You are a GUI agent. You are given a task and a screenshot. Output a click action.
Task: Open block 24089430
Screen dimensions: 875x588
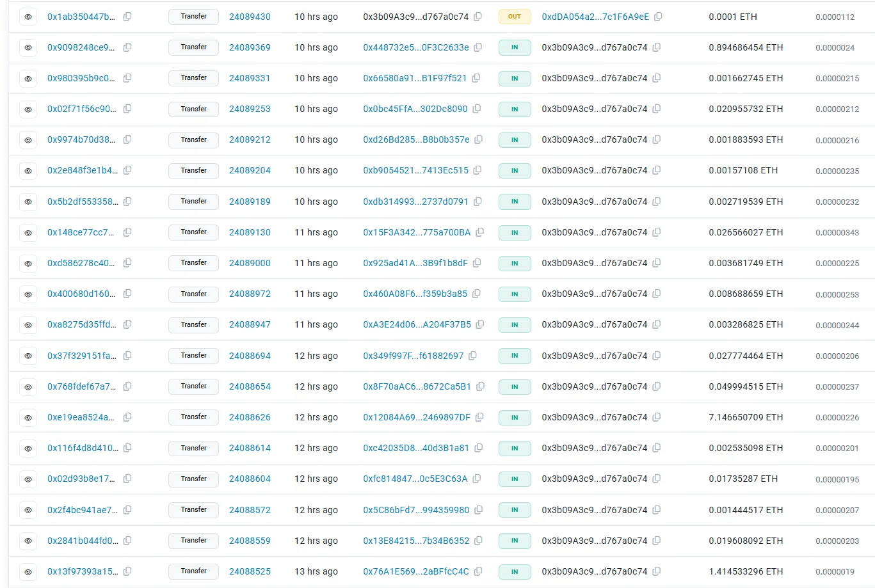click(x=250, y=17)
